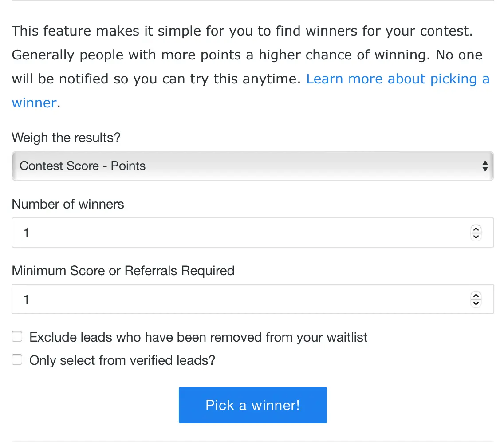Click the 'Minimum Score or Referrals Required' label
This screenshot has width=504, height=442.
coord(123,271)
